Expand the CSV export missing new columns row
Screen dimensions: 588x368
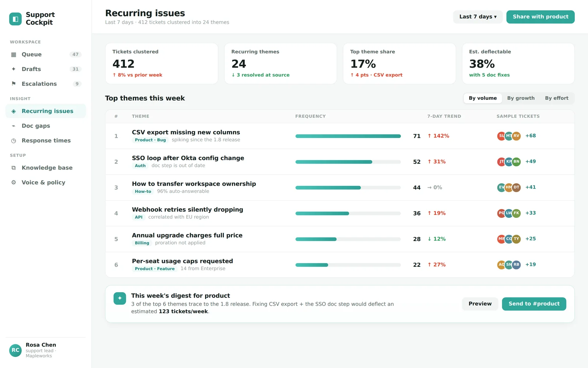340,136
